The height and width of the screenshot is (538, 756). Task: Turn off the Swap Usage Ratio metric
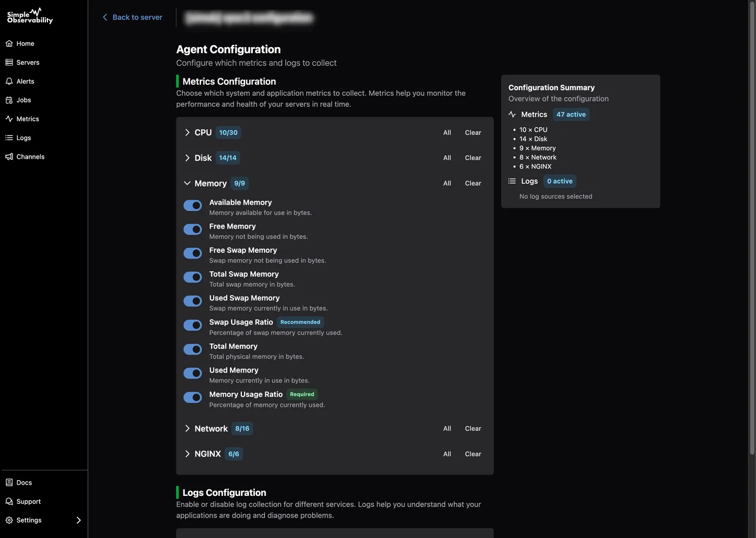[192, 325]
